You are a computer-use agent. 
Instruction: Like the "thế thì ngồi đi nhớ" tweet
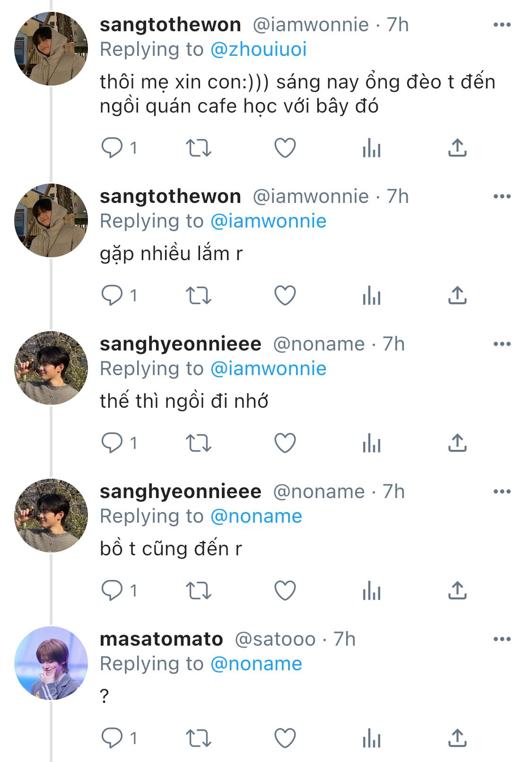285,443
